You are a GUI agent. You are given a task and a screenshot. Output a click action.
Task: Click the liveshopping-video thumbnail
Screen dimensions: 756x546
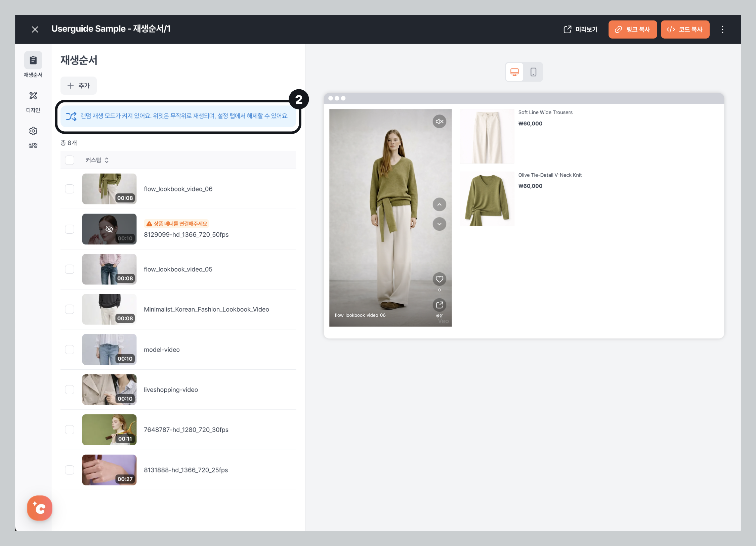[x=109, y=390]
